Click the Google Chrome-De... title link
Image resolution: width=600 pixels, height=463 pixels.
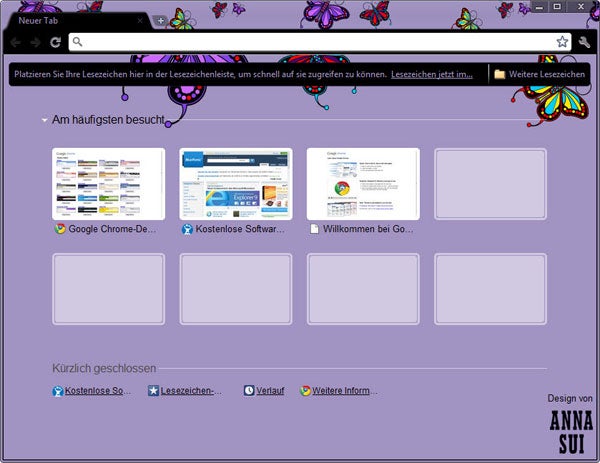click(x=112, y=229)
